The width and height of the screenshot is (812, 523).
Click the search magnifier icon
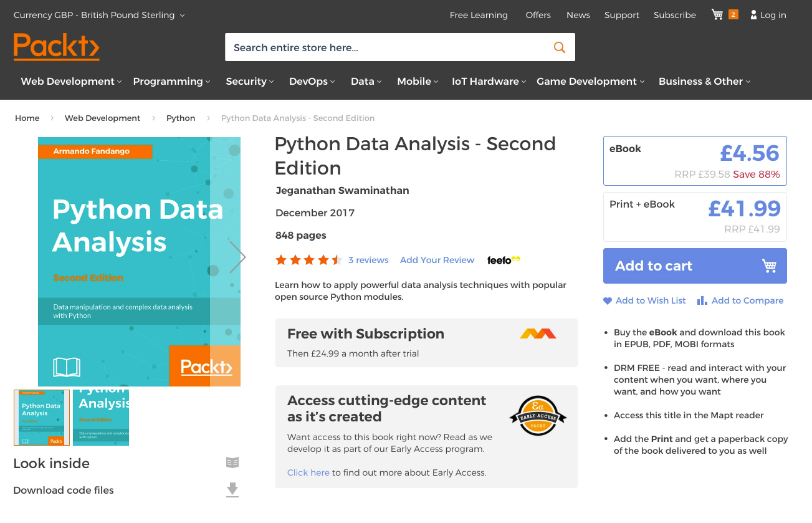click(559, 47)
